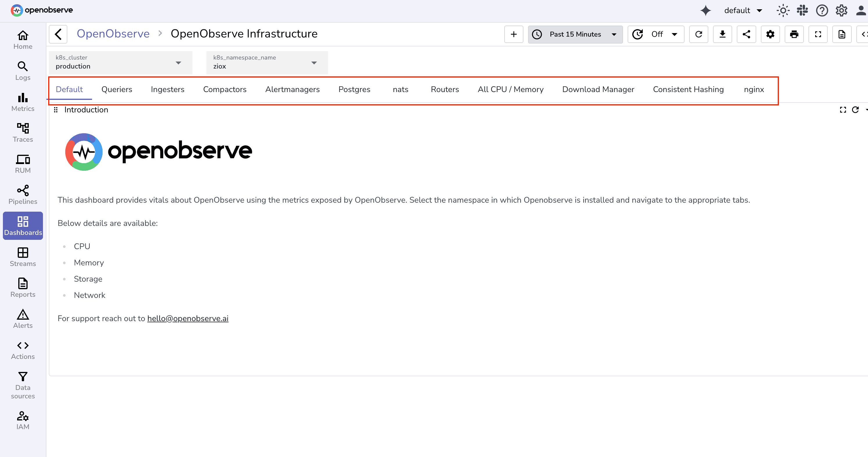Toggle the light/dark theme
868x457 pixels.
point(783,10)
